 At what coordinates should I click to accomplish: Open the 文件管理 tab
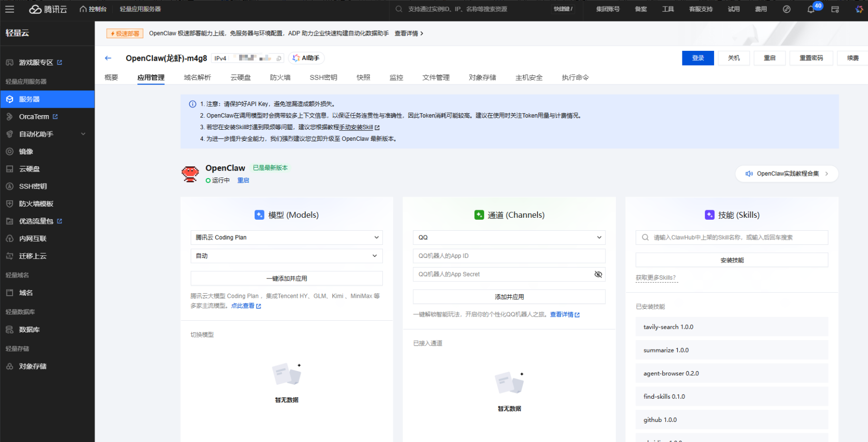click(x=436, y=77)
